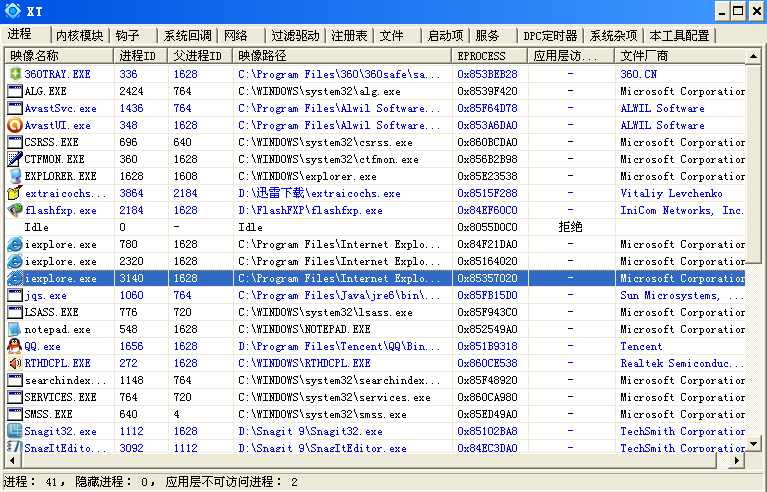
Task: Open the 本工具配置 tab
Action: 679,36
